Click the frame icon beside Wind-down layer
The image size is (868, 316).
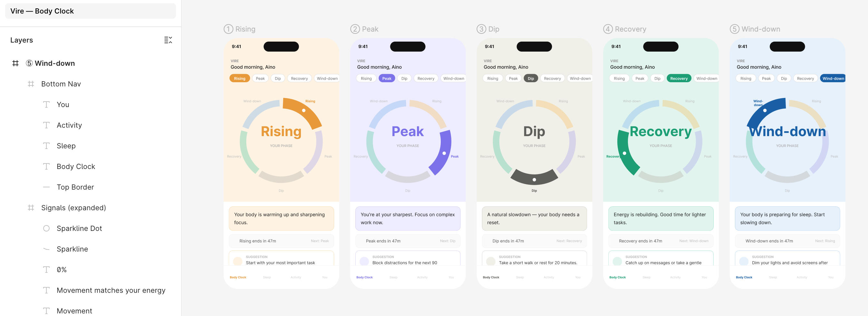(x=15, y=64)
